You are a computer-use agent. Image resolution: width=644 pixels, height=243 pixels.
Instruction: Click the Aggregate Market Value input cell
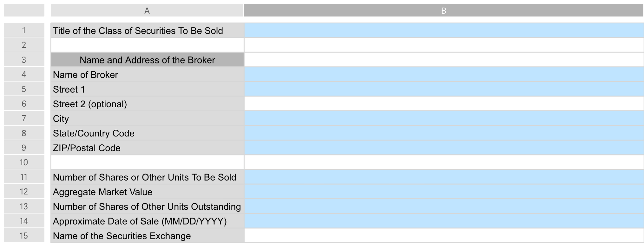pyautogui.click(x=444, y=192)
